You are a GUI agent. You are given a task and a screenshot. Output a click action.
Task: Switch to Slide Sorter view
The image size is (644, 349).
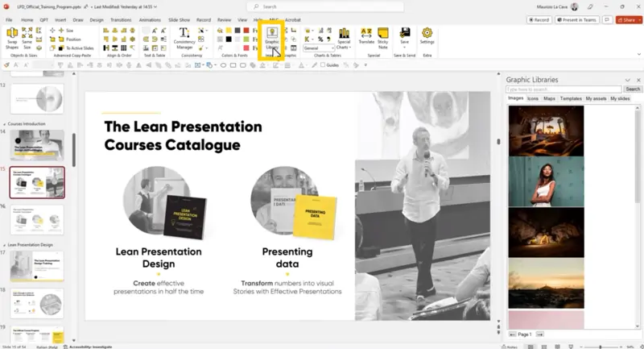point(544,347)
